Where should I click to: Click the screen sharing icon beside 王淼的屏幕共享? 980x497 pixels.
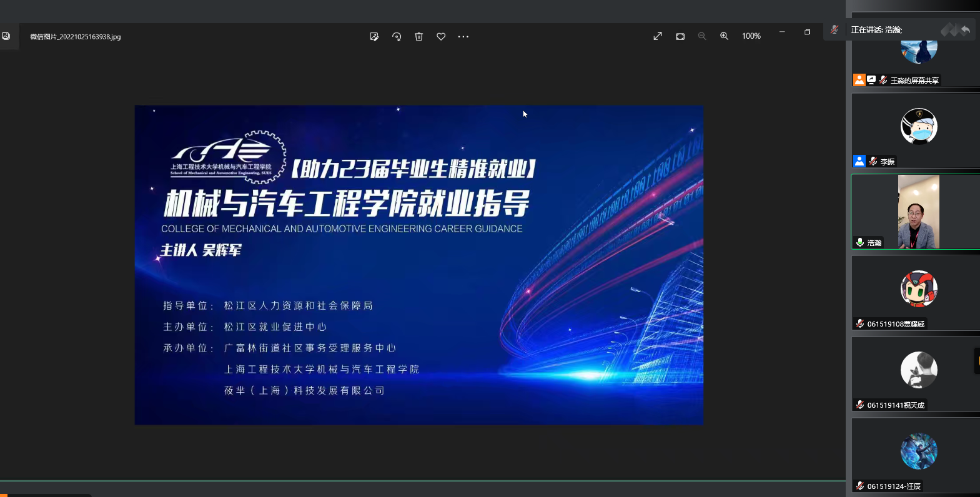pos(871,80)
